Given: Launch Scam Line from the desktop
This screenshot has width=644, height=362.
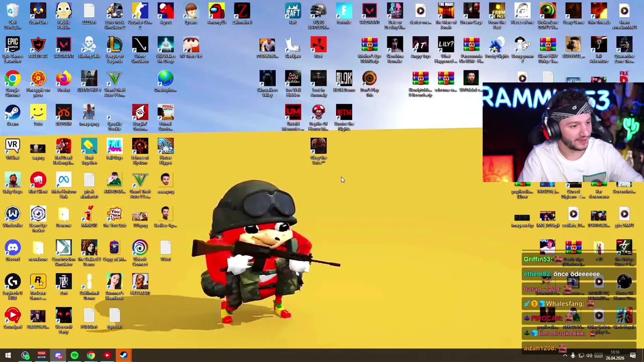Looking at the screenshot, I should [38, 14].
